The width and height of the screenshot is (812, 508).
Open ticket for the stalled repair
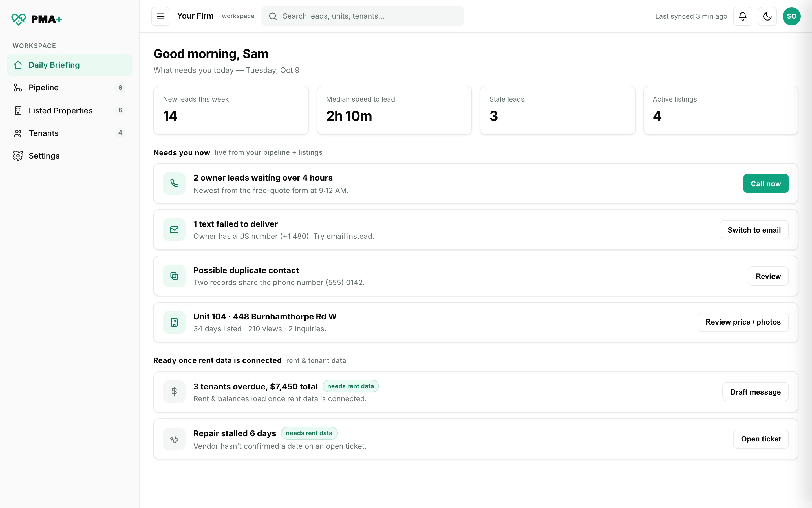click(761, 439)
